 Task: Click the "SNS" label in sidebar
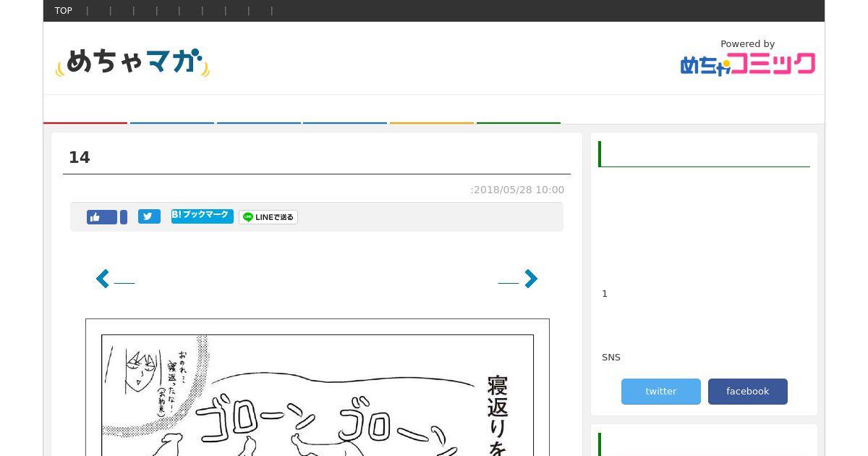[x=611, y=358]
